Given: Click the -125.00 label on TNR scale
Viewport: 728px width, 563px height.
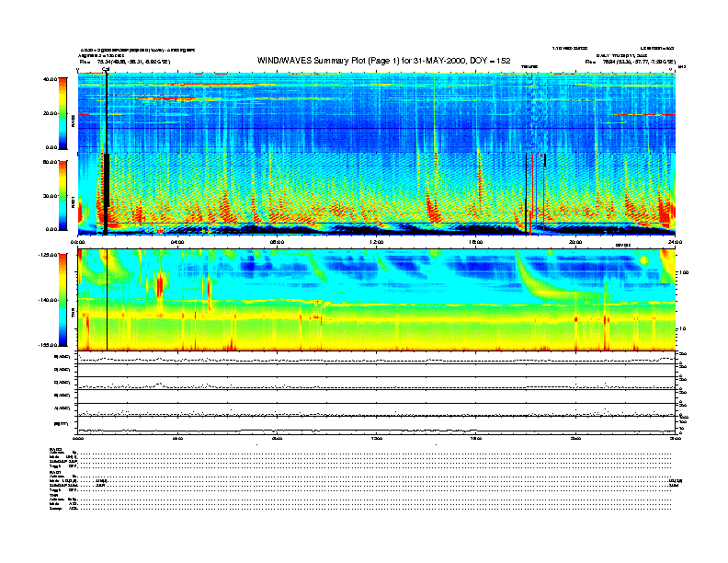Looking at the screenshot, I should coord(48,255).
